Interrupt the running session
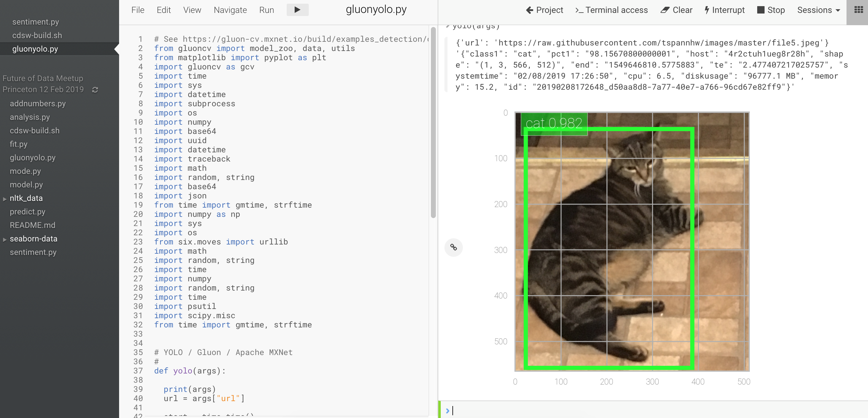Viewport: 868px width, 418px height. pyautogui.click(x=724, y=10)
